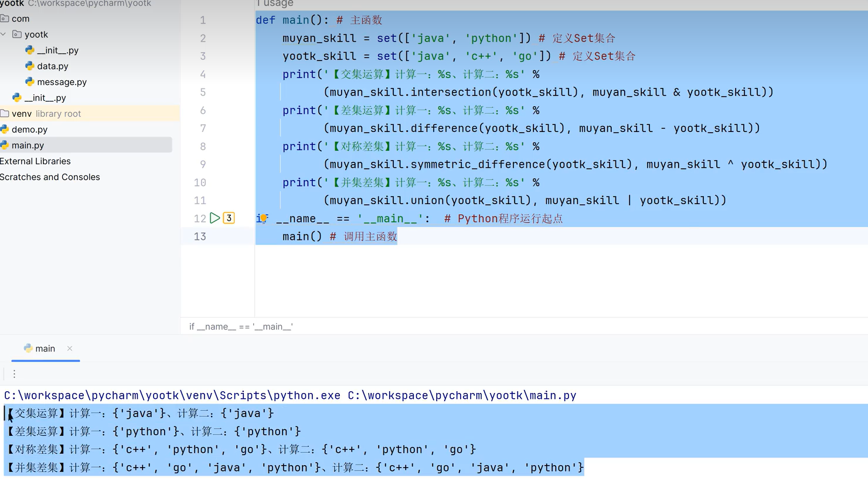Image resolution: width=868 pixels, height=488 pixels.
Task: Click the 对称差集 output line in console
Action: pos(240,450)
